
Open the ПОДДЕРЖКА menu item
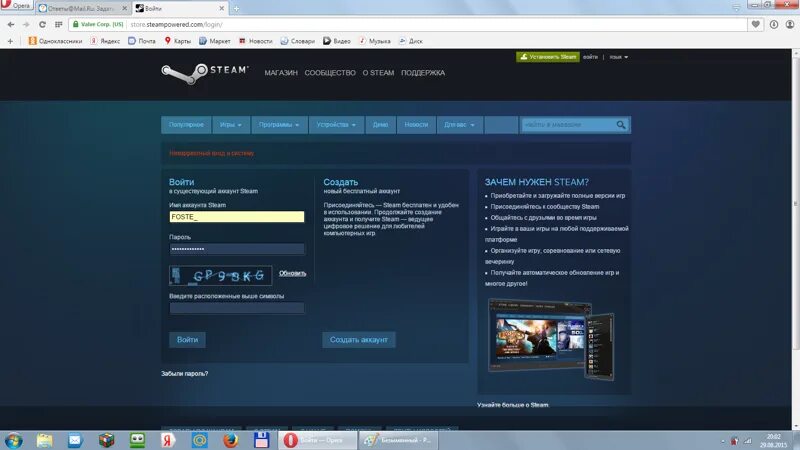point(423,73)
